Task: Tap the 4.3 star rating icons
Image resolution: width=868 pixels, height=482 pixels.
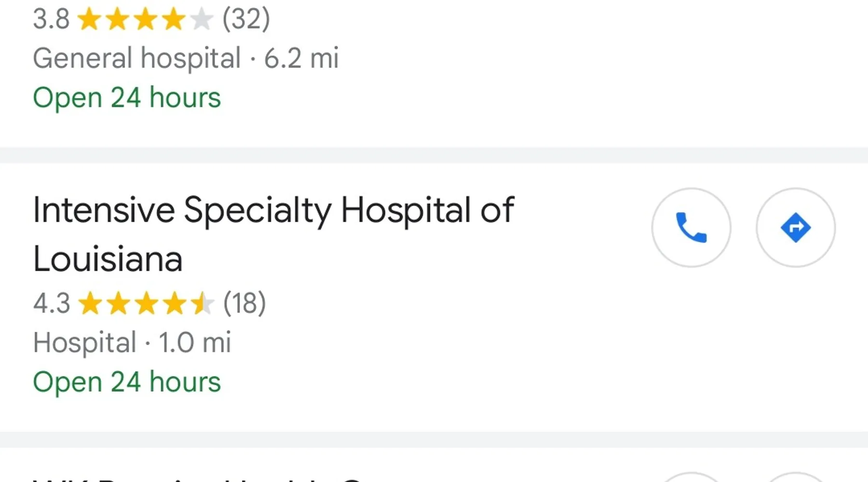Action: pyautogui.click(x=146, y=304)
